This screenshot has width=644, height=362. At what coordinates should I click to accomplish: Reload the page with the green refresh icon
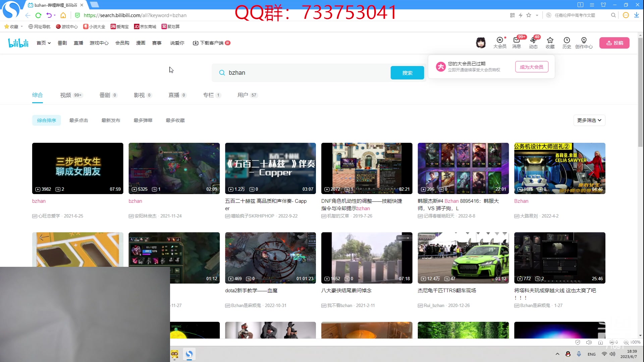point(38,15)
